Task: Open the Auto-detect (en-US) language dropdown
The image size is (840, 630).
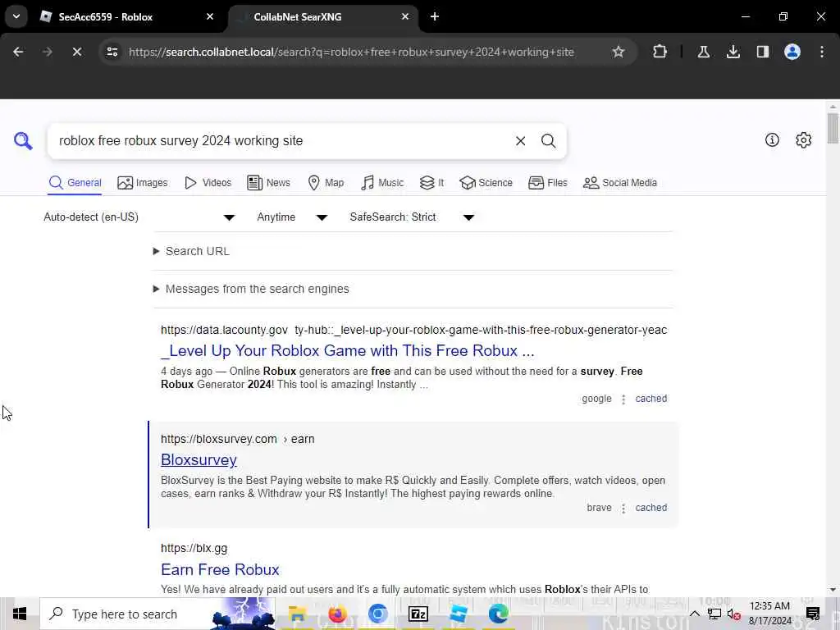Action: point(139,217)
